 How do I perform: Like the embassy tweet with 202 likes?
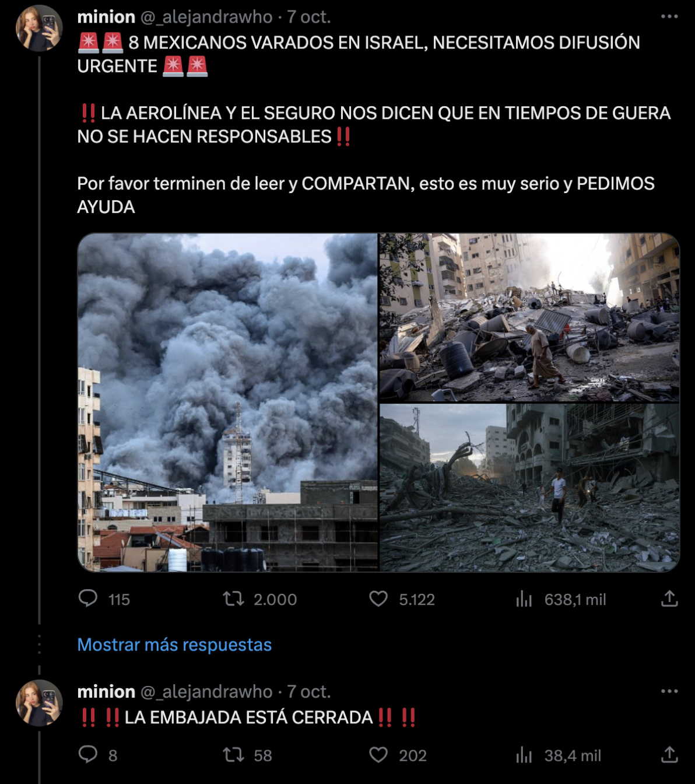point(378,755)
